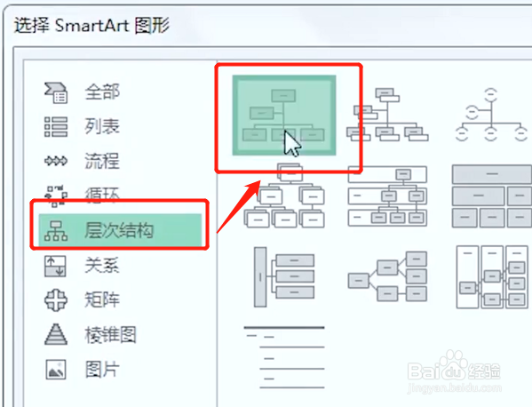Open the 图片 picture category icon
This screenshot has width=532, height=407.
click(x=56, y=370)
